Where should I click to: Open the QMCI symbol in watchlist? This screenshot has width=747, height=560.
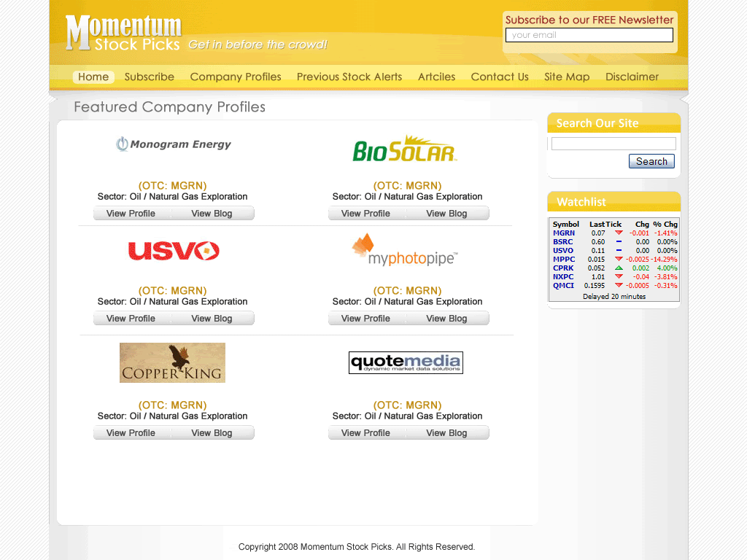tap(563, 285)
